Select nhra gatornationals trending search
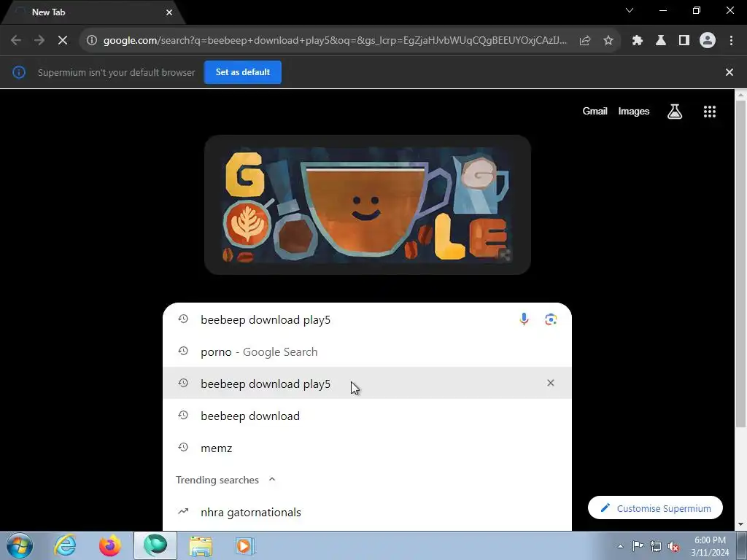 (x=367, y=513)
